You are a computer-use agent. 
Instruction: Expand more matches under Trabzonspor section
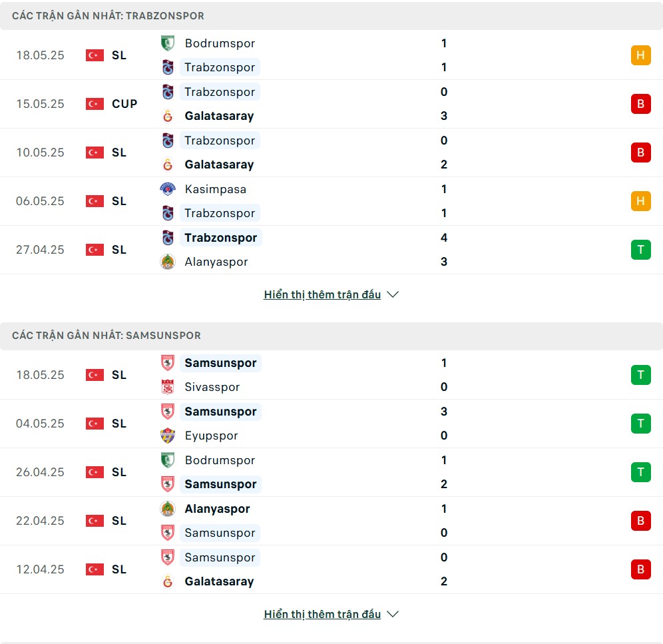(322, 294)
